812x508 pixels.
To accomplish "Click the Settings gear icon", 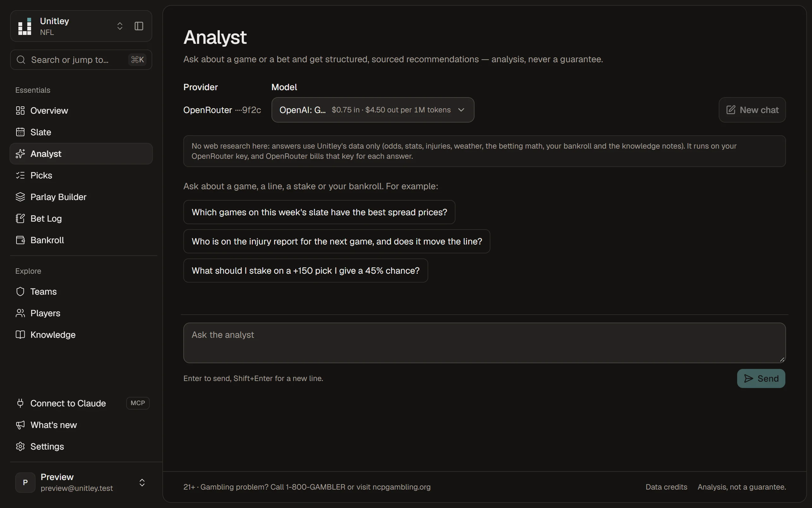I will point(20,446).
